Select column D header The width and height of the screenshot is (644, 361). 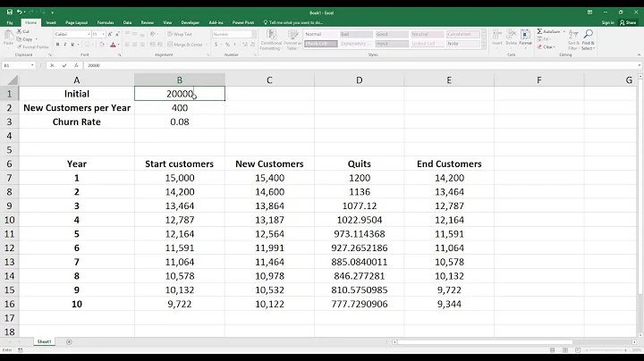[360, 80]
